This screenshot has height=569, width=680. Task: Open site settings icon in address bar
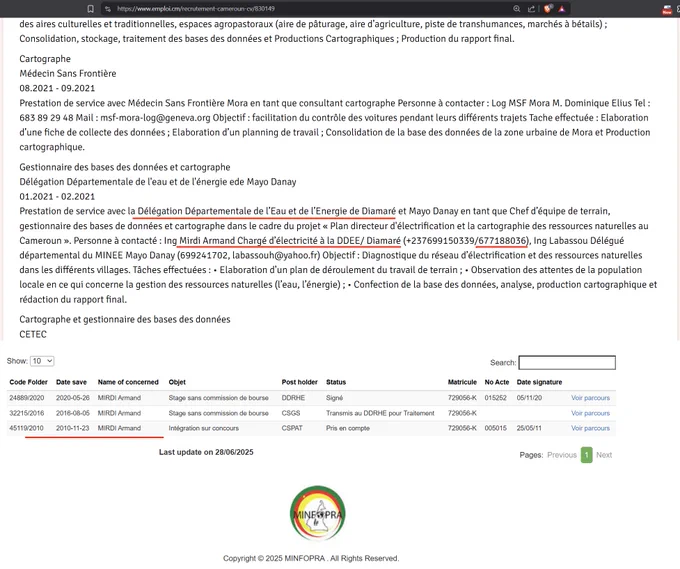[x=108, y=9]
